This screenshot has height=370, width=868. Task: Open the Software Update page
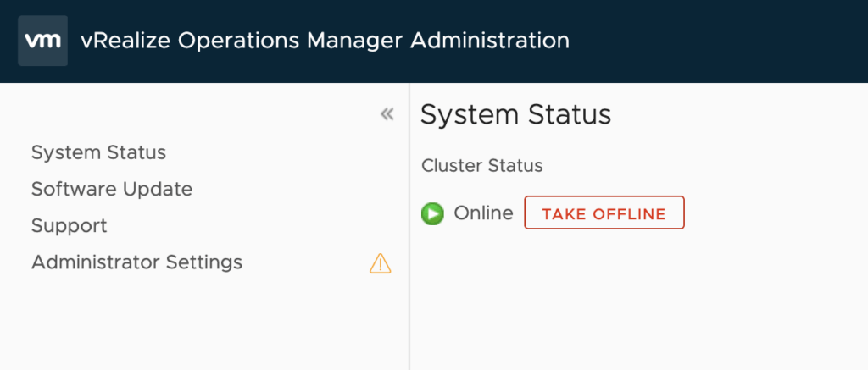[112, 189]
